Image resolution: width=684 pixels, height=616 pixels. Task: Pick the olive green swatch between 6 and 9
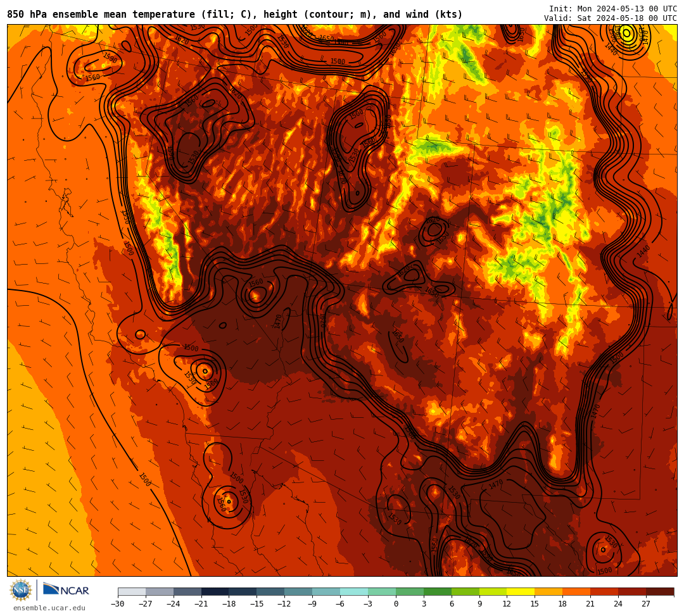(x=465, y=591)
